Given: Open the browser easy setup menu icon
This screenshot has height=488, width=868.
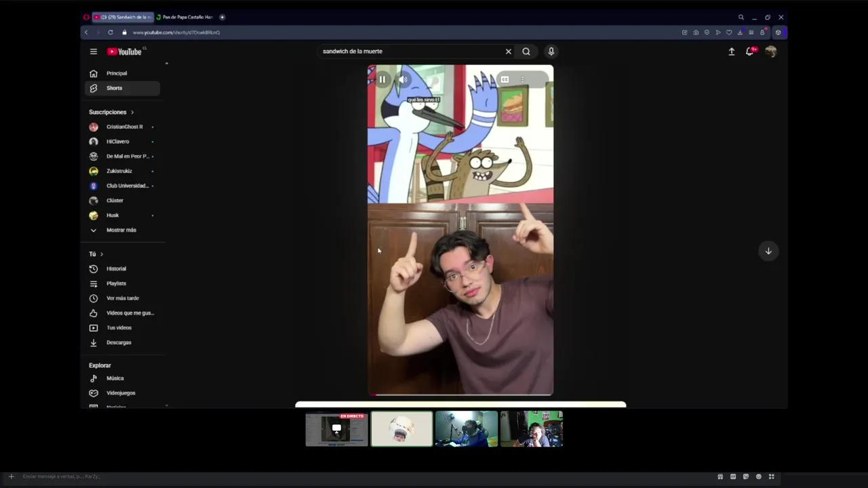Looking at the screenshot, I should [751, 33].
